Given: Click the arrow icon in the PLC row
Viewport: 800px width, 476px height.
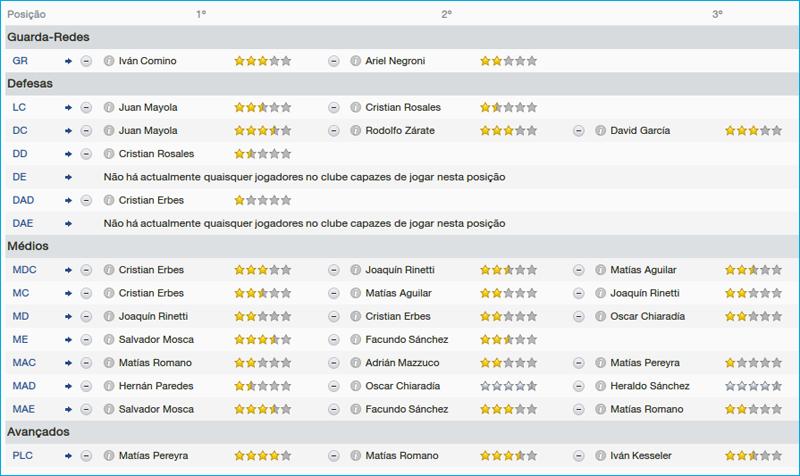Looking at the screenshot, I should (x=68, y=456).
